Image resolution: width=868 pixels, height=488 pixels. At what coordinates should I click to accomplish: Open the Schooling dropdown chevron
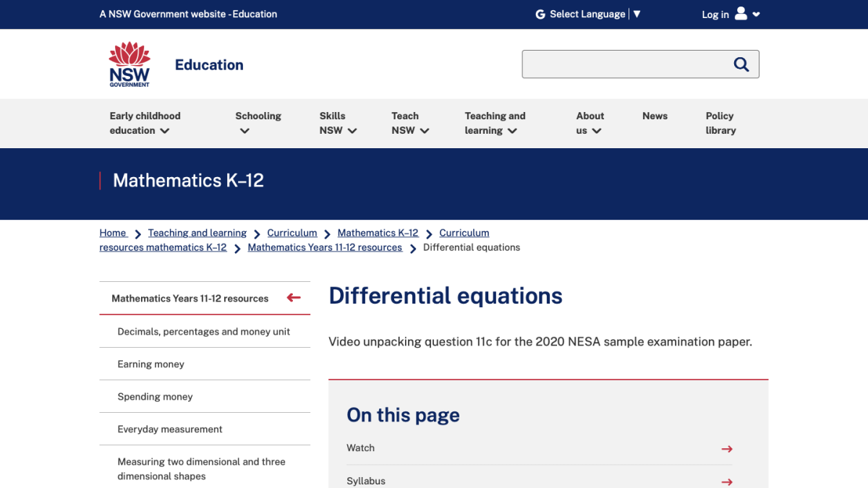243,131
